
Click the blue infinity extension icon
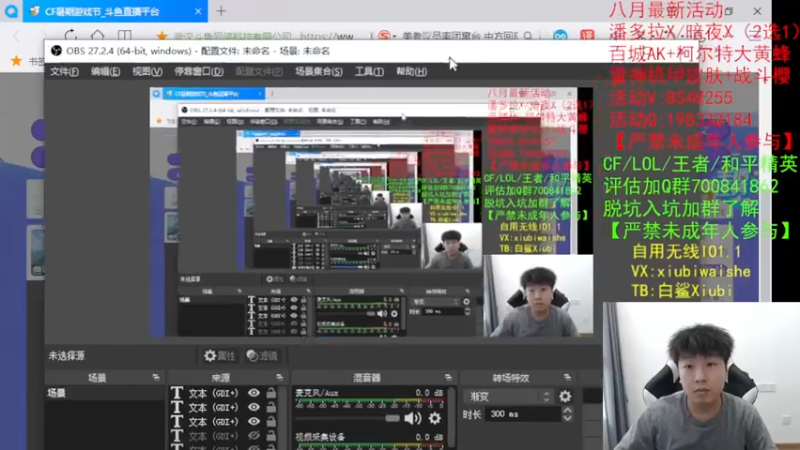[560, 36]
